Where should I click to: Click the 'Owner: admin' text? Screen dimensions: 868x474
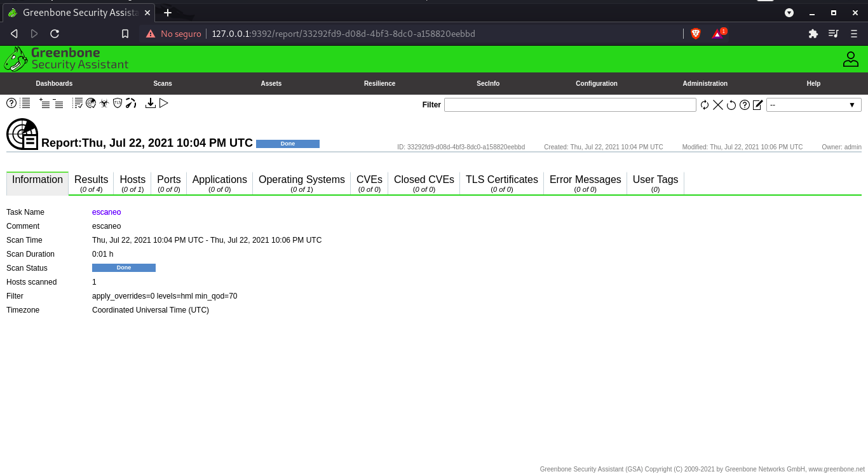(x=841, y=147)
